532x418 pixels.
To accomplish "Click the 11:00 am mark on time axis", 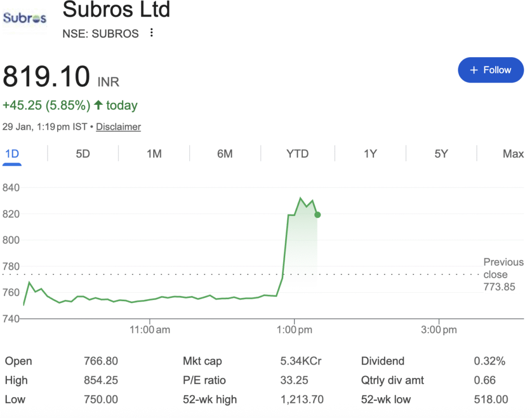I will point(149,329).
